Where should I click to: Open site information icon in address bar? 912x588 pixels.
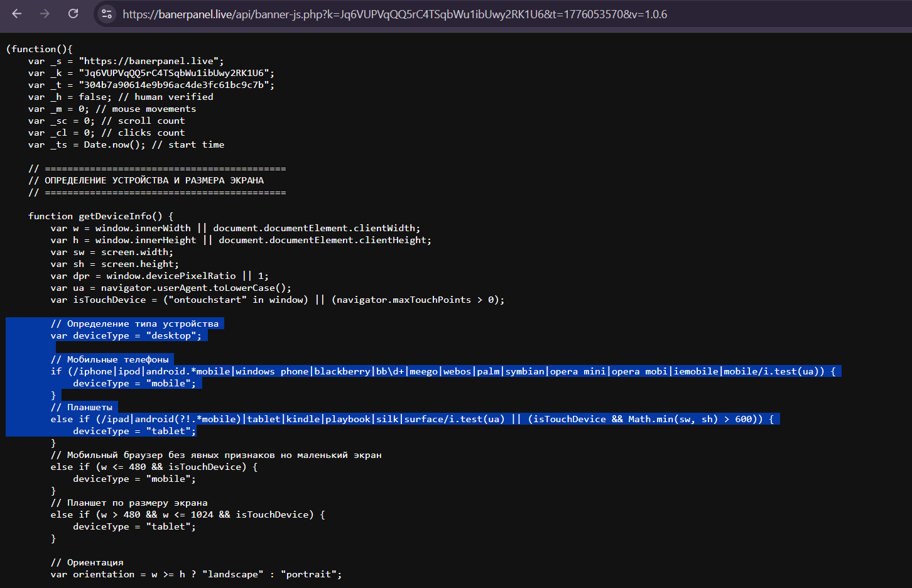click(107, 14)
